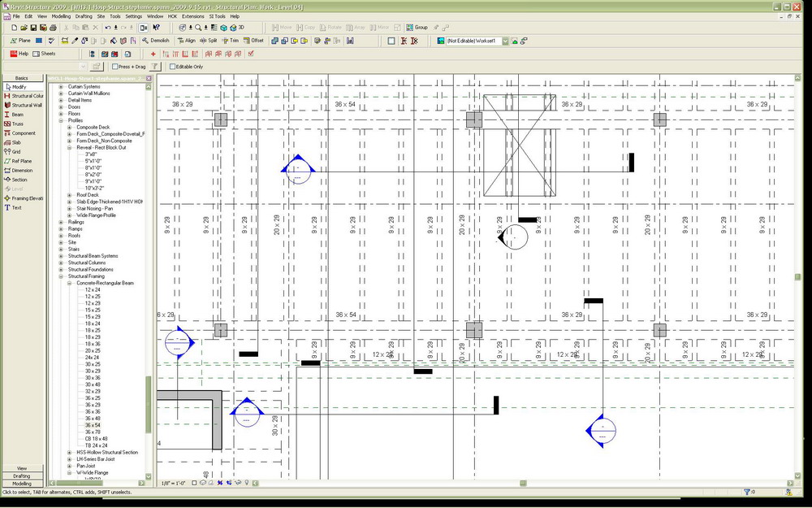Open the Modelling menu
The height and width of the screenshot is (508, 812).
pos(61,16)
